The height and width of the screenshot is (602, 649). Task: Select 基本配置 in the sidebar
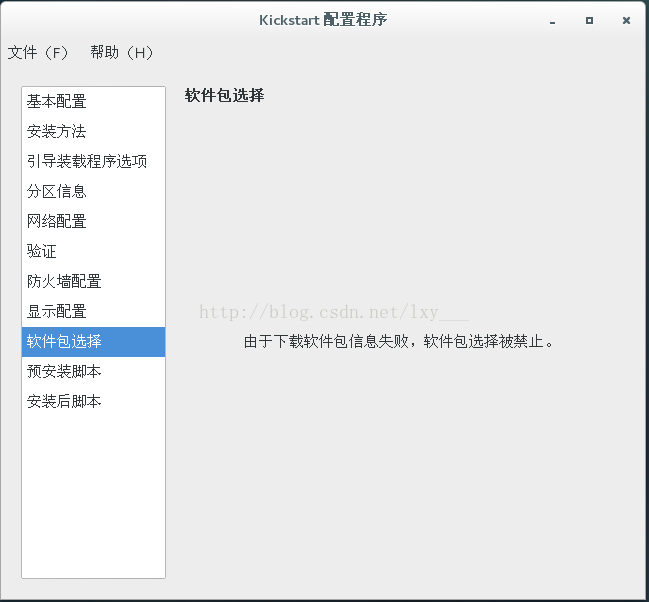tap(94, 102)
